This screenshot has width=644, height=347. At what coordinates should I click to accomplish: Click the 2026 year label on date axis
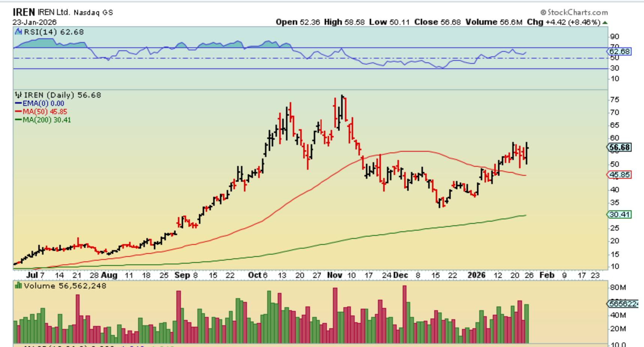[476, 275]
